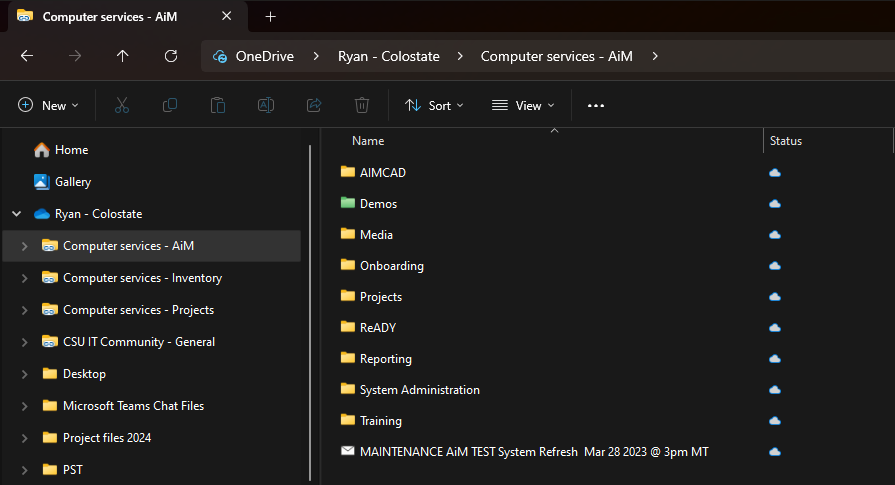
Task: Close the Computer services - AiM tab
Action: [x=227, y=16]
